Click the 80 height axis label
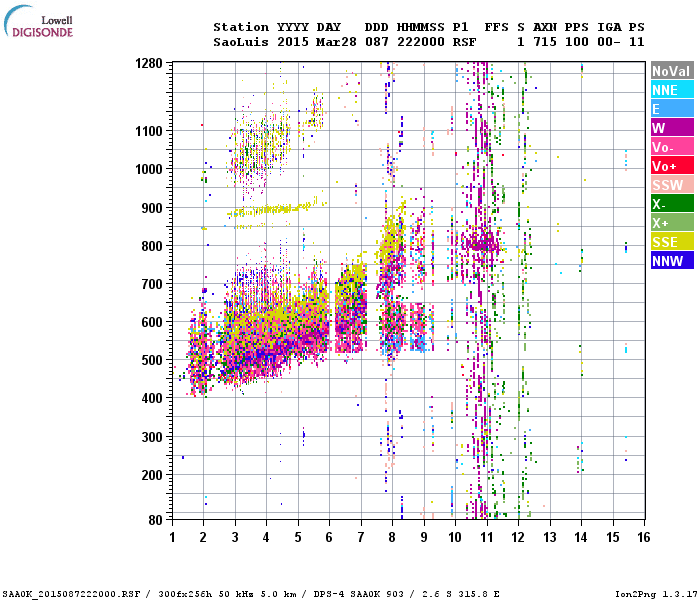Screen dimensions: 700x600 point(155,520)
